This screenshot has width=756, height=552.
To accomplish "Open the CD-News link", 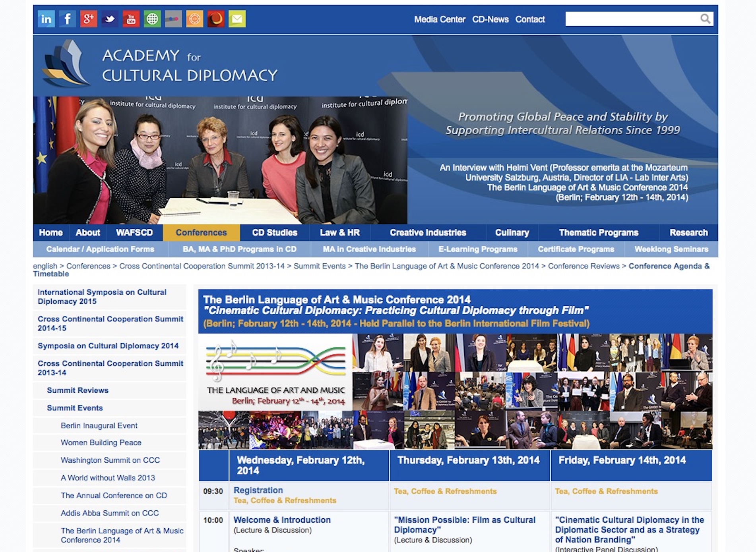I will tap(490, 19).
